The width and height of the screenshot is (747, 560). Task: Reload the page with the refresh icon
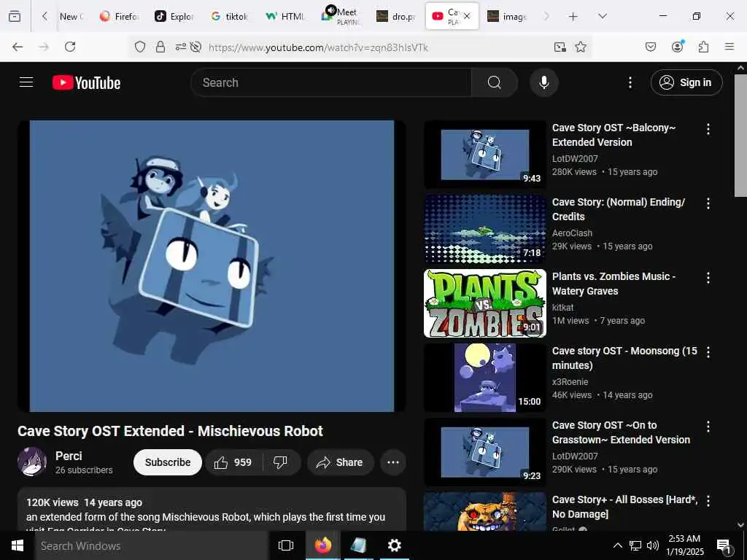click(x=70, y=47)
